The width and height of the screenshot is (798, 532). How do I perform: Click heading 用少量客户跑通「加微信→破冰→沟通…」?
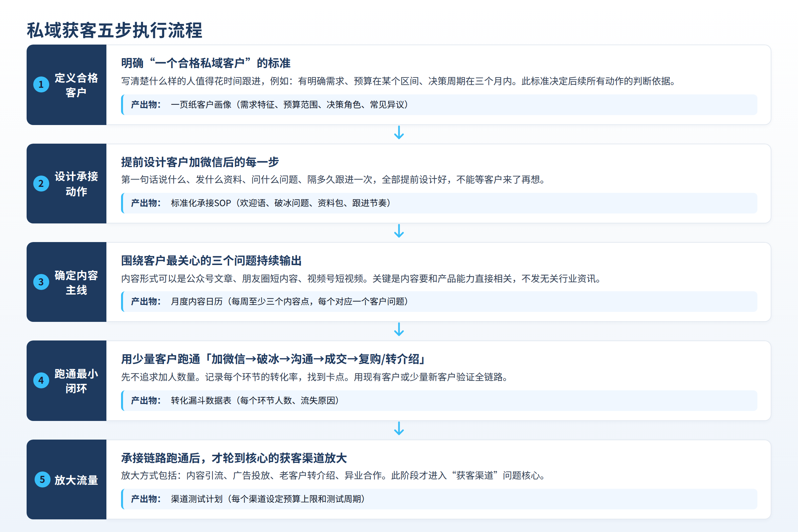pyautogui.click(x=273, y=359)
